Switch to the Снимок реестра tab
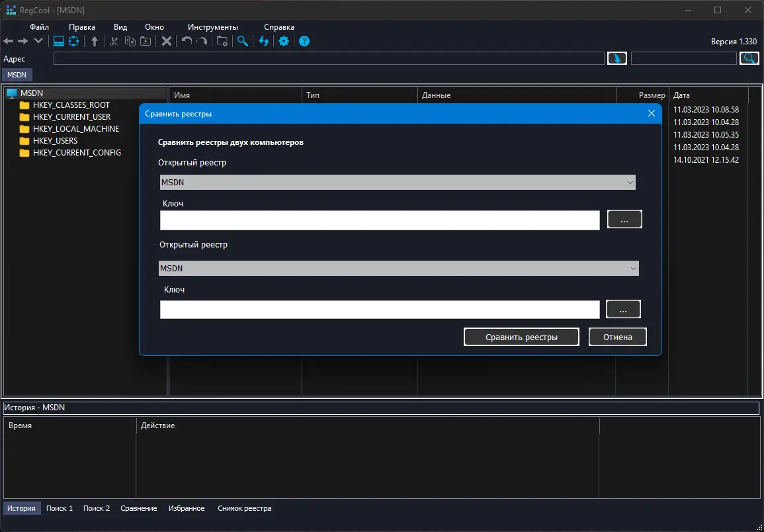The image size is (764, 532). pos(244,508)
